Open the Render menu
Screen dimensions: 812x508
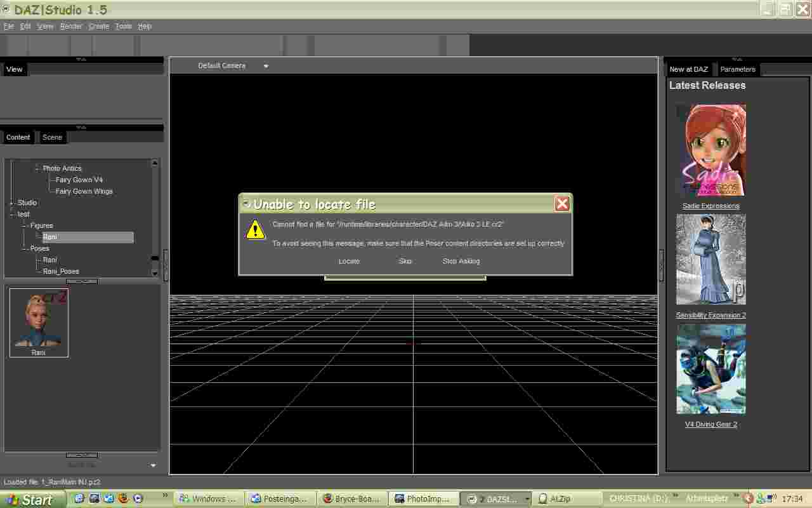[x=71, y=26]
